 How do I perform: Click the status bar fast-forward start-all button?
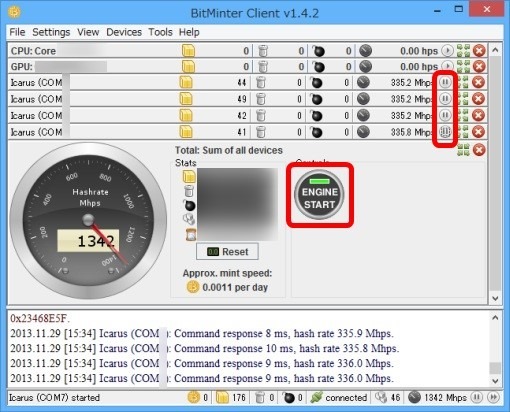[493, 397]
